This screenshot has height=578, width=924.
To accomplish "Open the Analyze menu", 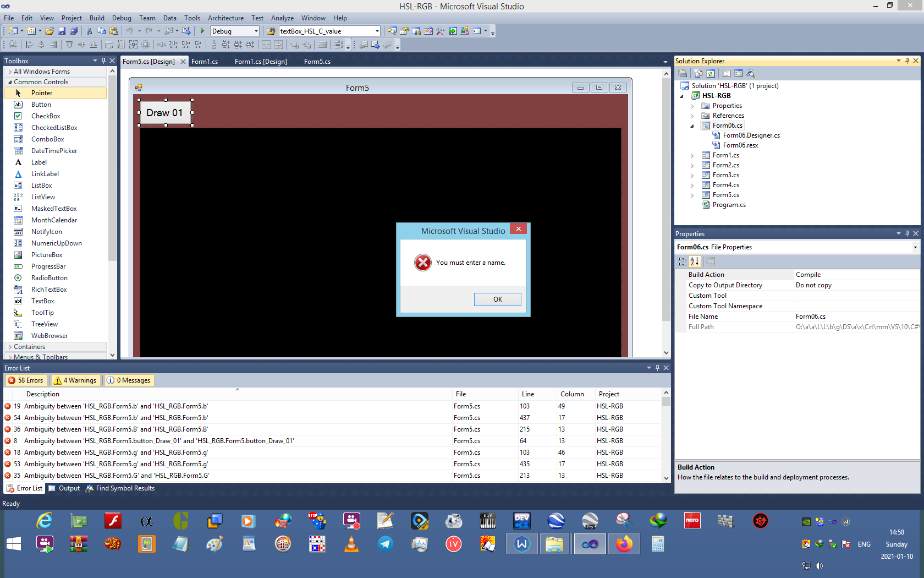I will [282, 18].
